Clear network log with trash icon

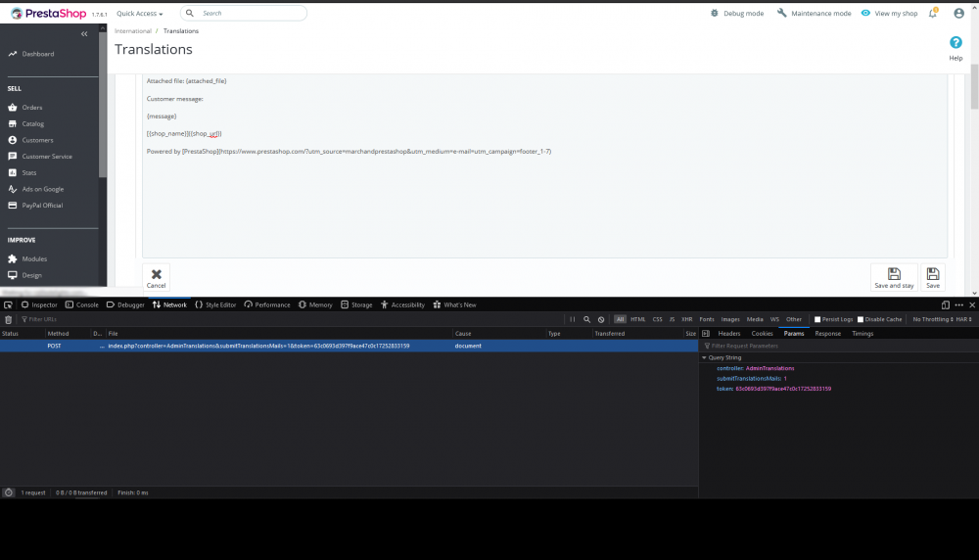click(x=8, y=319)
